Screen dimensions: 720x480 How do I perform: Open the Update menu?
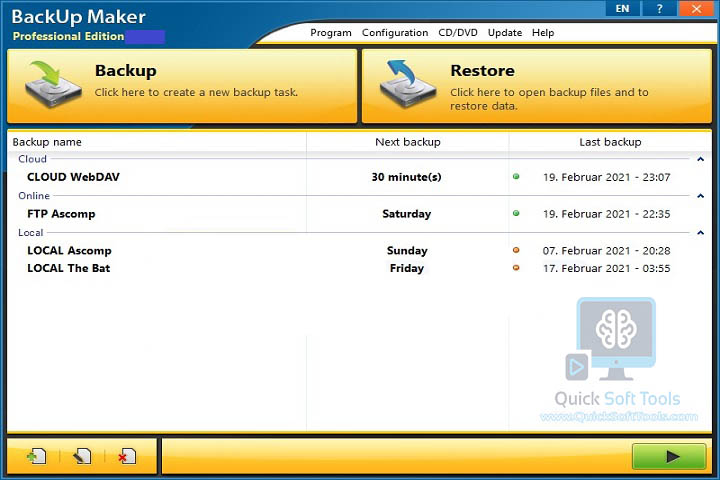[x=505, y=33]
